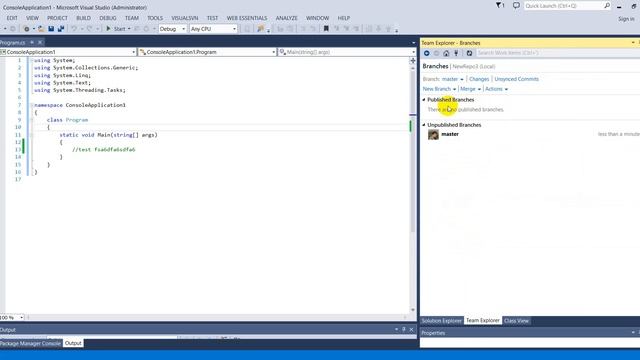Open Connect to Team Projects plug icon
Screen dimensions: 640x360
tap(456, 53)
